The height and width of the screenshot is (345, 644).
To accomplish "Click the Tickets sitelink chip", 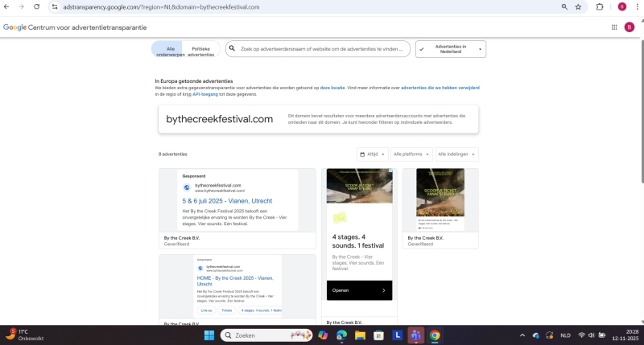I will pos(227,310).
